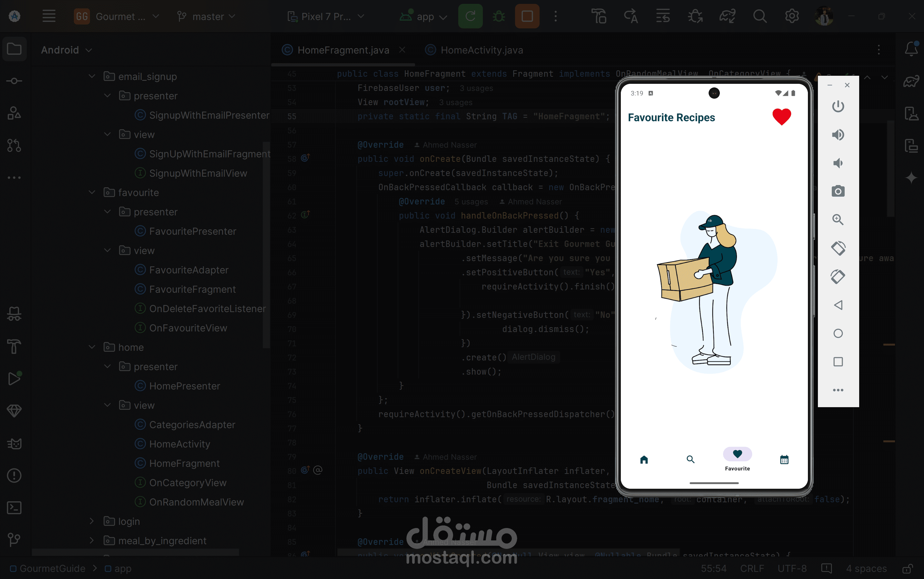Collapse the favourite package folder
The height and width of the screenshot is (579, 924).
[92, 192]
